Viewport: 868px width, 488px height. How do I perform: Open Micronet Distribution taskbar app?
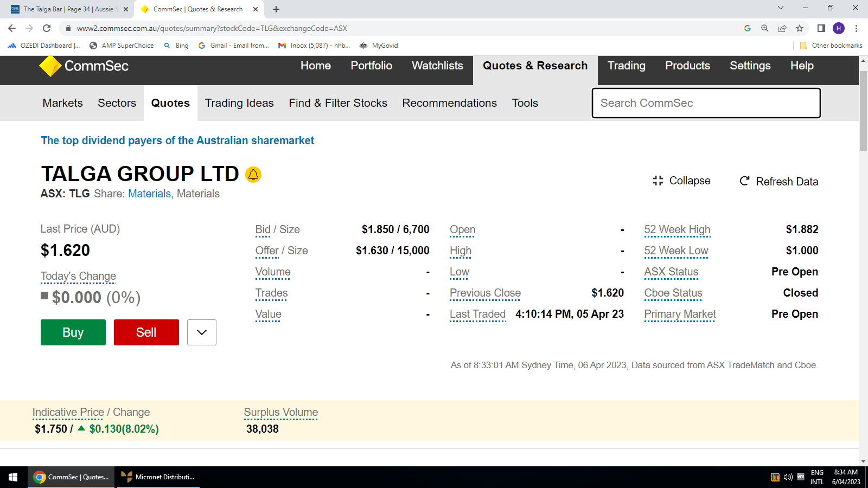point(158,477)
